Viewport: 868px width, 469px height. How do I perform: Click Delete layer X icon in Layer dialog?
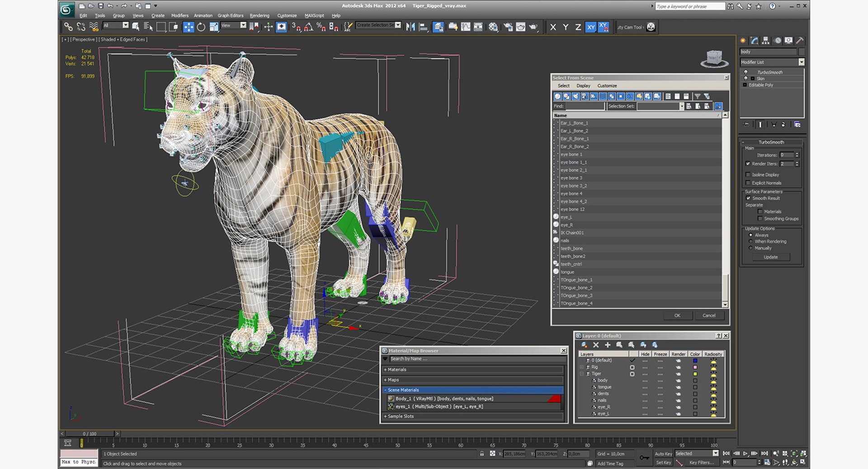coord(596,345)
